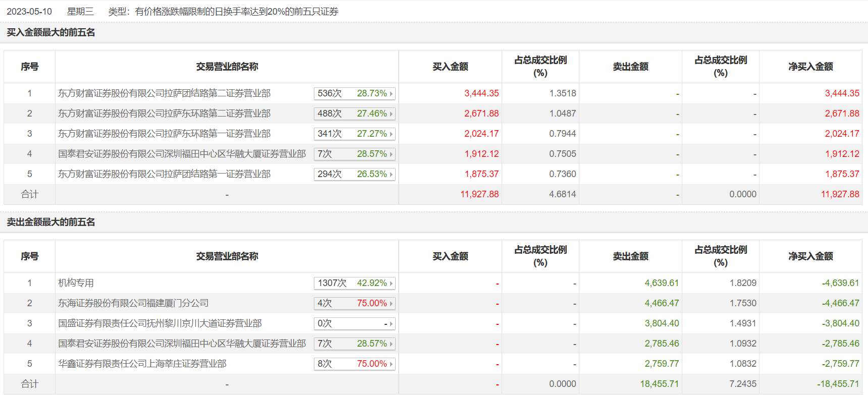This screenshot has width=868, height=395.
Task: Select the ratio value 0.7505
Action: [563, 154]
